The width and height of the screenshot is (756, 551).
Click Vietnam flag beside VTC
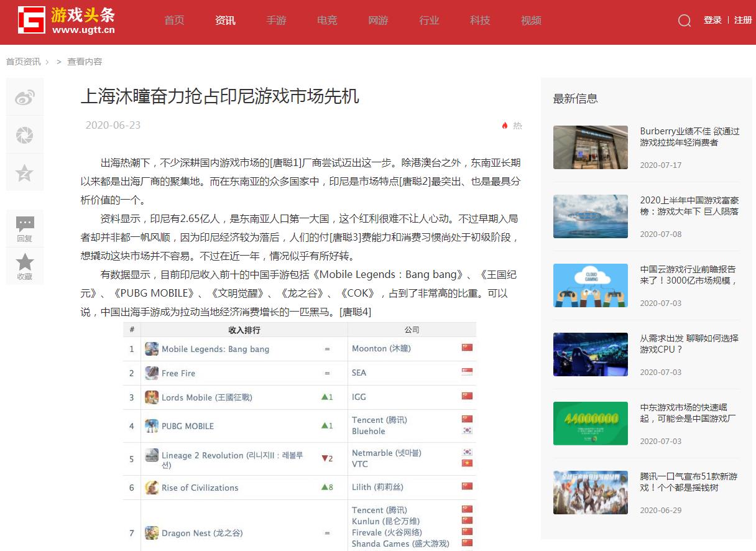pyautogui.click(x=467, y=463)
